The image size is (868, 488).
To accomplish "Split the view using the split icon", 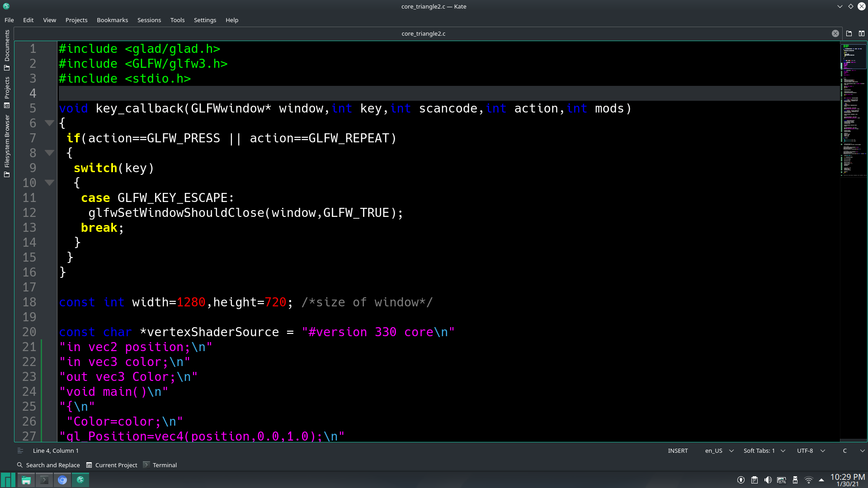I will (x=862, y=33).
